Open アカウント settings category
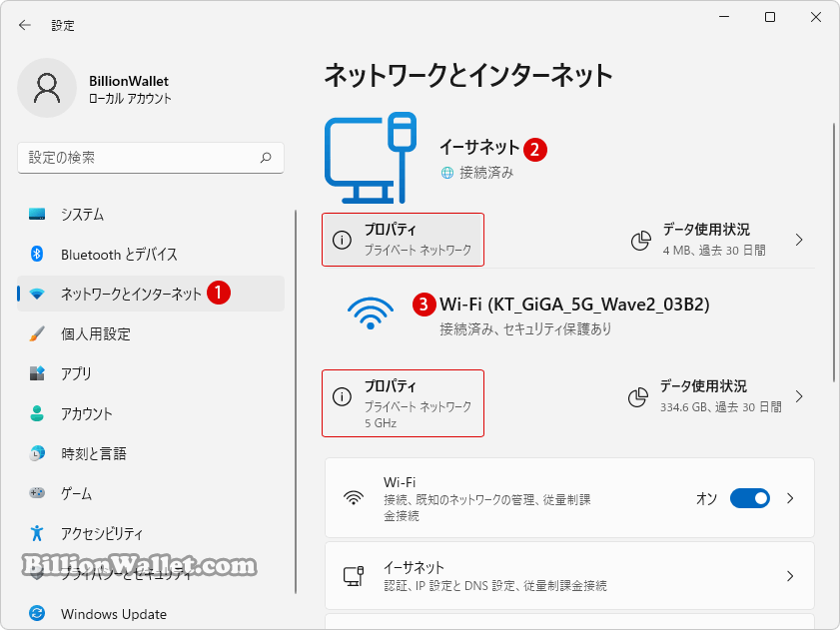 pos(151,413)
